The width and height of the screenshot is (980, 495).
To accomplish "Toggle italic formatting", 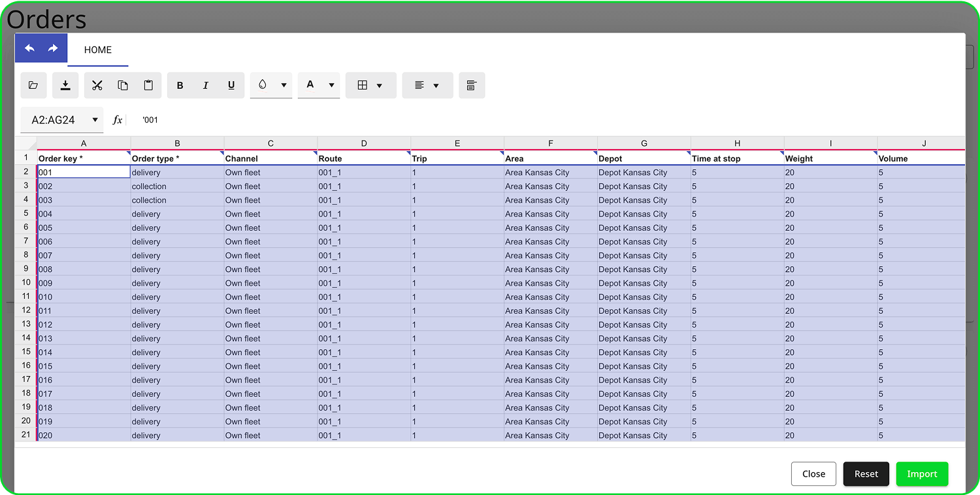I will click(206, 85).
